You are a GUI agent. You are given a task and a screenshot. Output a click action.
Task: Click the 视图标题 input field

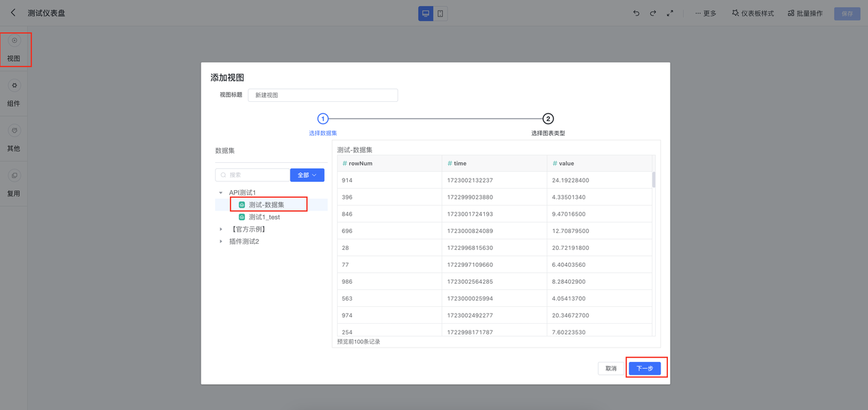coord(323,94)
